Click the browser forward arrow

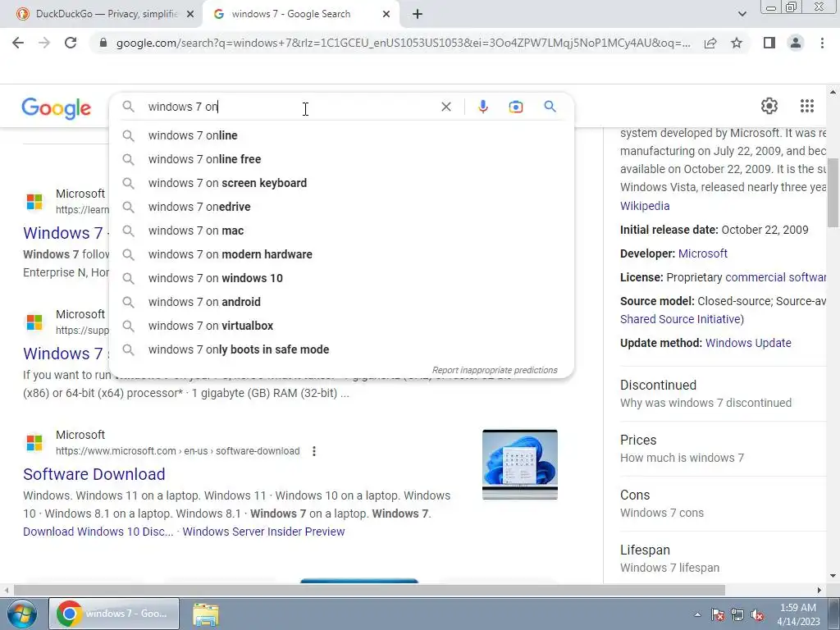pos(44,43)
